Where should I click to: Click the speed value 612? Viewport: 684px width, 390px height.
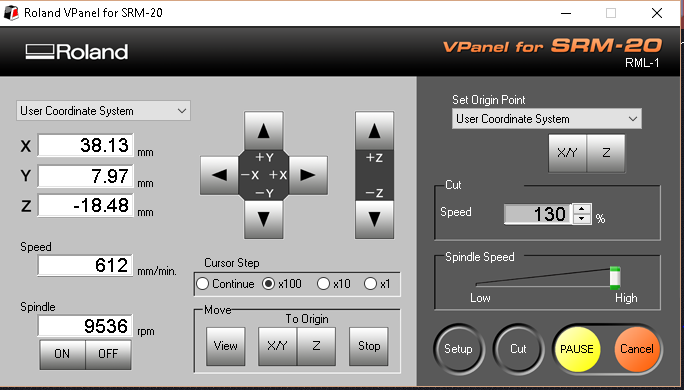click(x=86, y=266)
